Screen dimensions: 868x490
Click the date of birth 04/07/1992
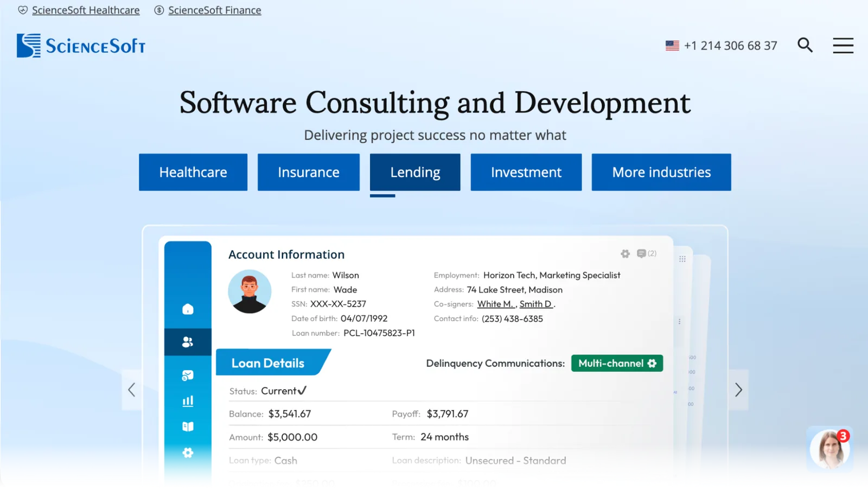(x=364, y=319)
